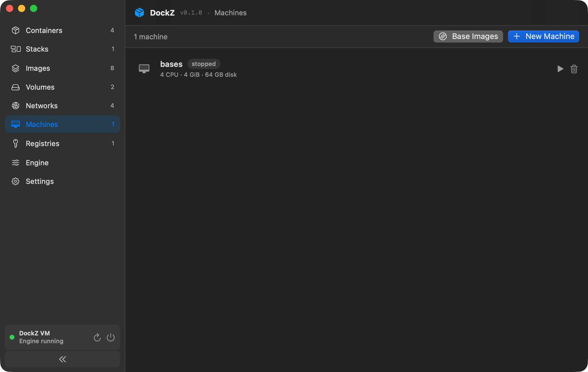Click the v0.1.0 version label
This screenshot has width=588, height=372.
[x=191, y=13]
